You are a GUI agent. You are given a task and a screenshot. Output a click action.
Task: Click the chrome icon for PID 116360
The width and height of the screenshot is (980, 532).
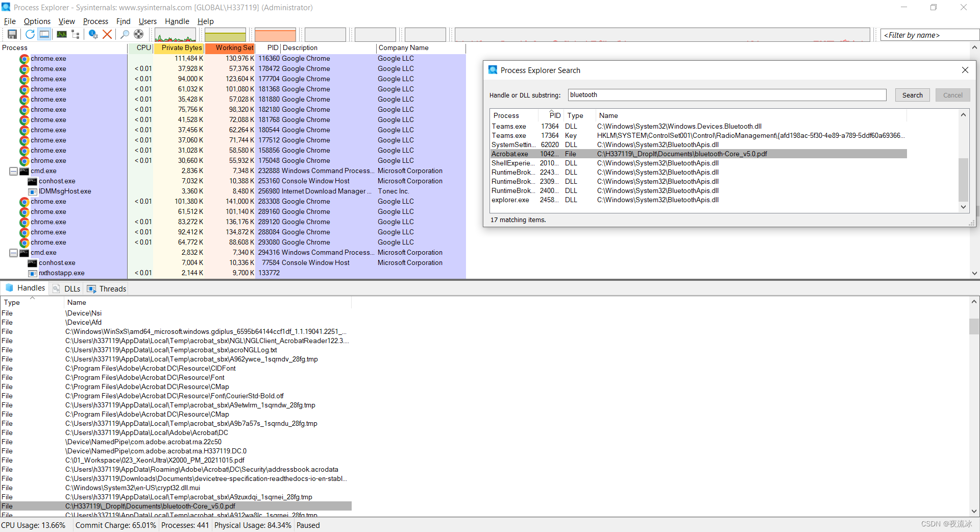[24, 59]
